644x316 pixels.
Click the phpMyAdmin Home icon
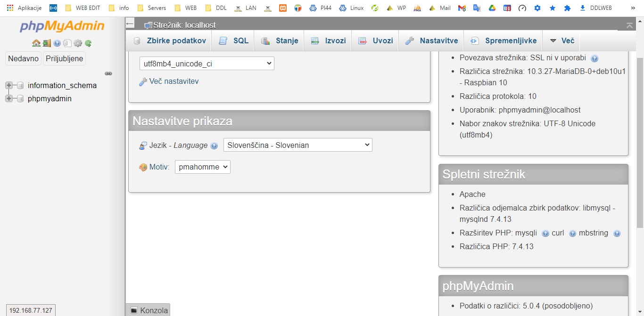click(x=36, y=43)
